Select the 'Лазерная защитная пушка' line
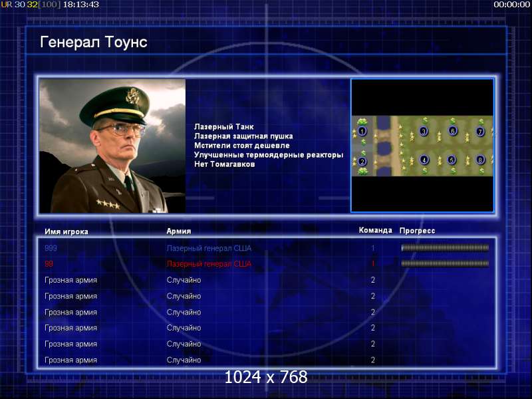The height and width of the screenshot is (399, 532). (x=243, y=136)
